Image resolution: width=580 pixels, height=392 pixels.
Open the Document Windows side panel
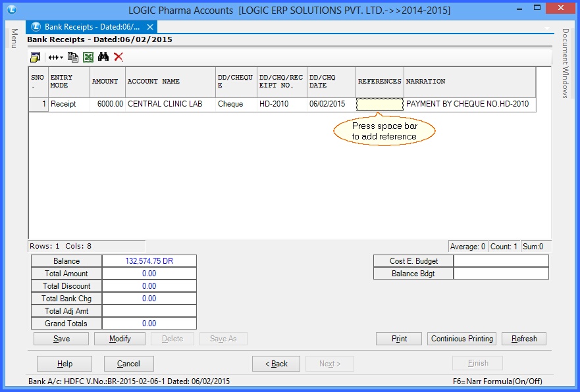tap(566, 63)
